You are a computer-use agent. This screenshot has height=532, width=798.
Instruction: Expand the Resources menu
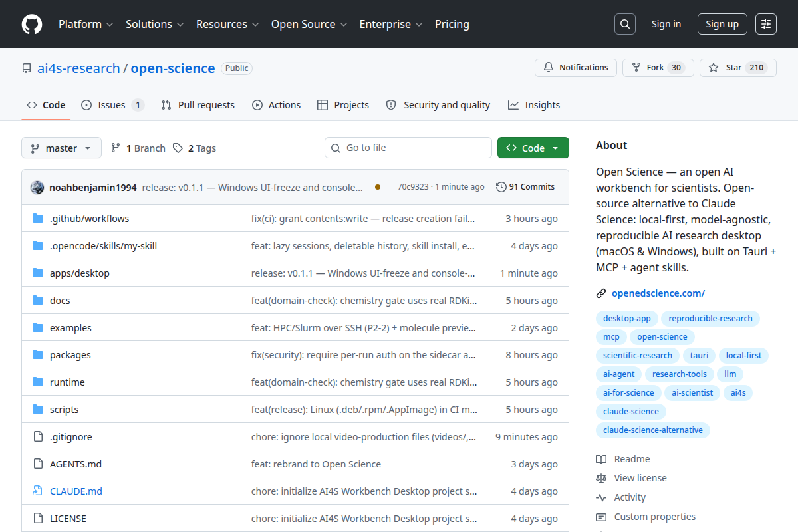227,24
